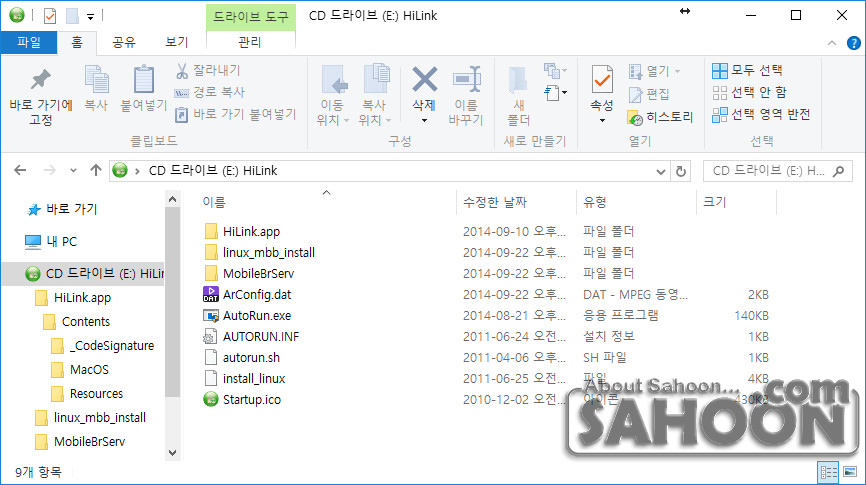Select the Share (공유) tab
The height and width of the screenshot is (485, 866).
[124, 43]
